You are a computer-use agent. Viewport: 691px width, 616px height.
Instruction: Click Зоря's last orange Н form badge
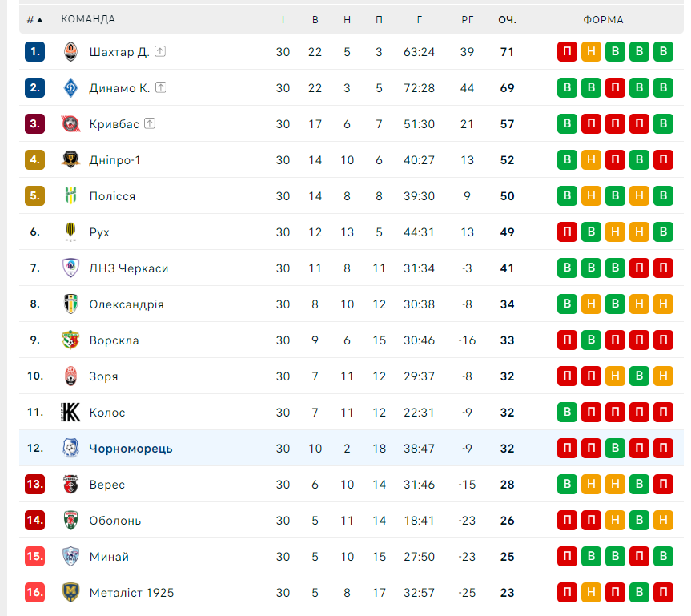coord(663,376)
